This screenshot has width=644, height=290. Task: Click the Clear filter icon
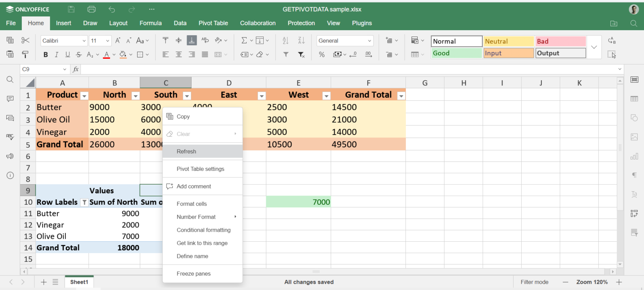(x=302, y=55)
